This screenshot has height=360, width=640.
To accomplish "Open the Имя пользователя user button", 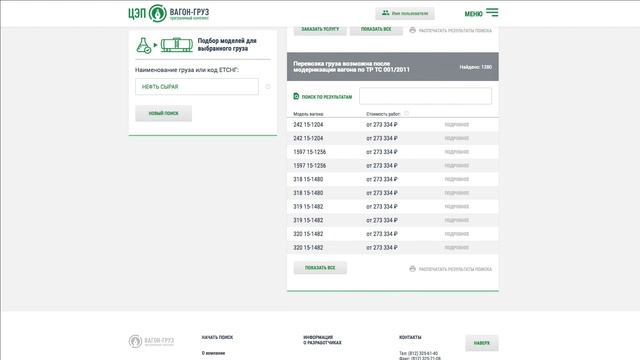I will [404, 13].
